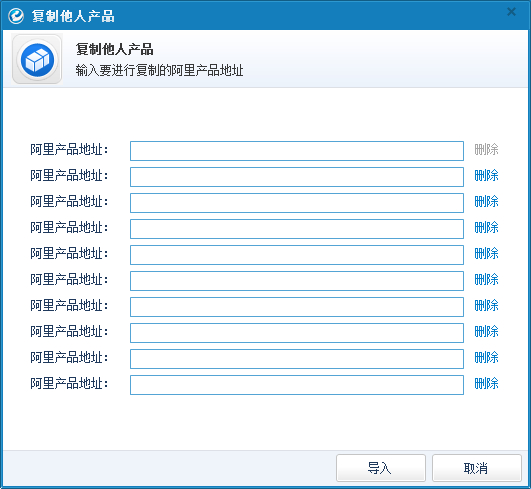Click 删除 link for the fourth address row
The image size is (531, 489).
[x=486, y=227]
